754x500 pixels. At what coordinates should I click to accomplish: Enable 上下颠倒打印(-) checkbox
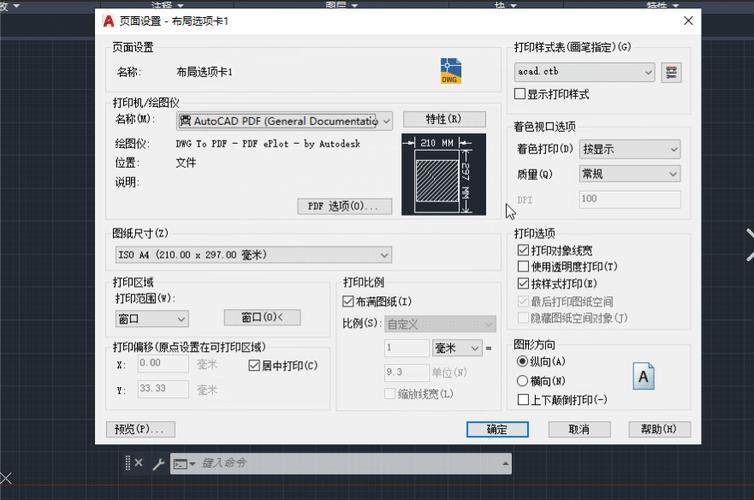523,400
